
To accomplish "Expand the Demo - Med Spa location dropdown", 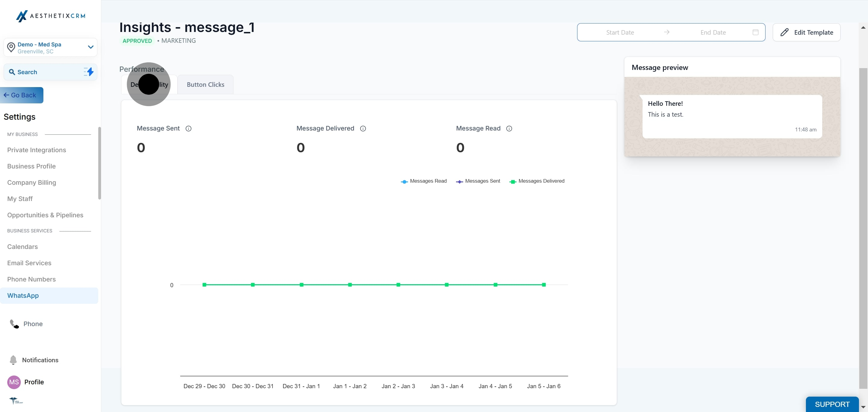I will click(x=90, y=47).
